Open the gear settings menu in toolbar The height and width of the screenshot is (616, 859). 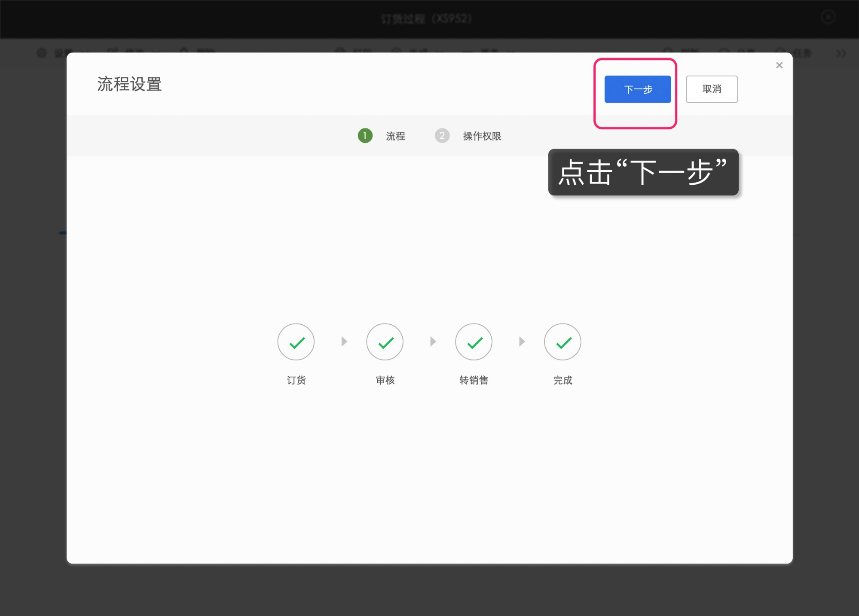(42, 53)
